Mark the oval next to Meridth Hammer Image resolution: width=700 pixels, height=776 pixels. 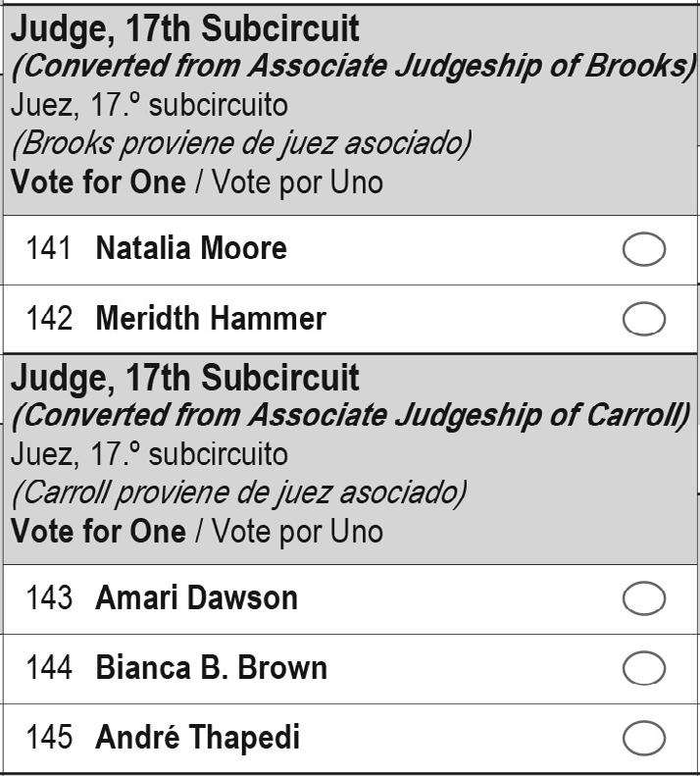click(x=643, y=319)
